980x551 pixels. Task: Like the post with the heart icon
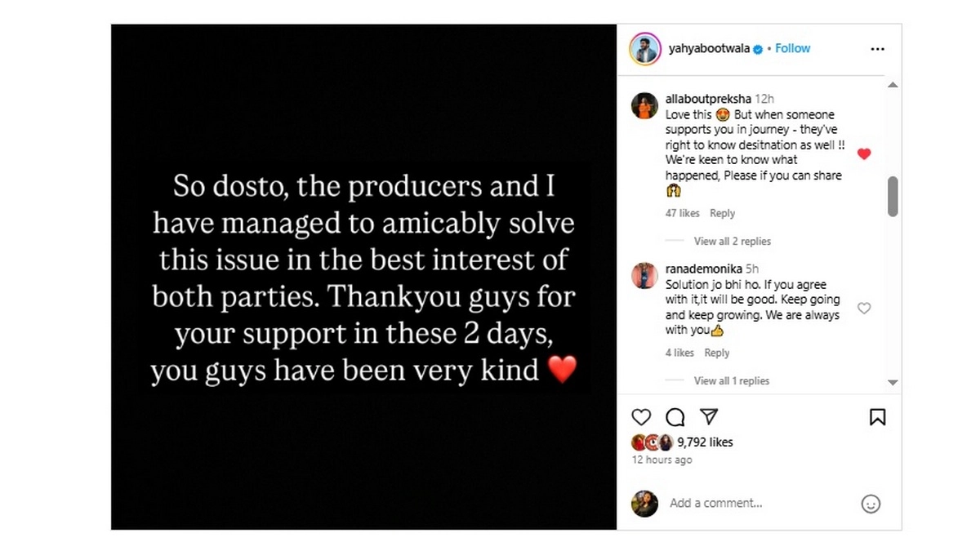(x=642, y=417)
